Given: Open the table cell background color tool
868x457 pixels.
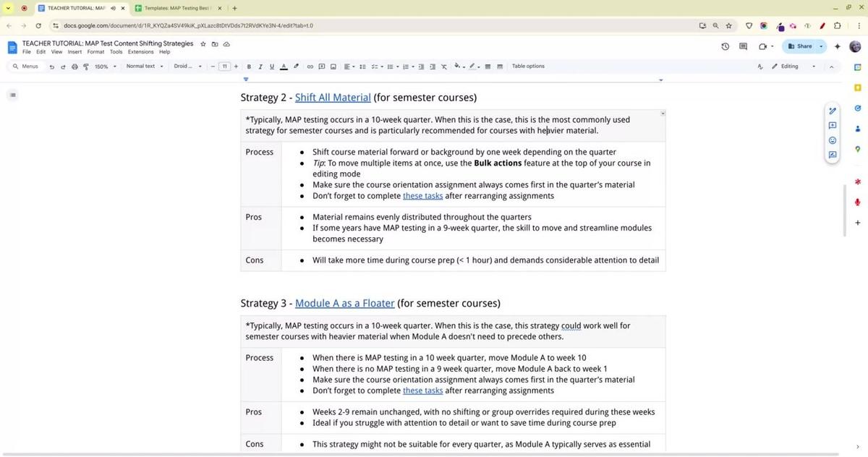Looking at the screenshot, I should [x=459, y=67].
